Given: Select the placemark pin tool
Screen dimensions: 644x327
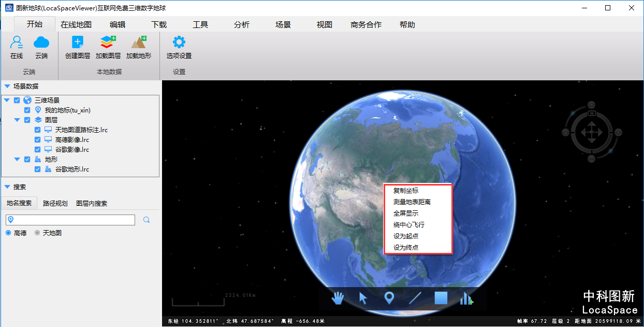Looking at the screenshot, I should pyautogui.click(x=389, y=298).
